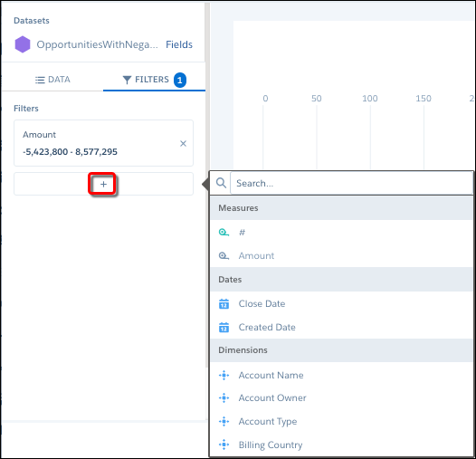Click the Close Date calendar icon
Viewport: 476px width, 459px height.
tap(224, 303)
